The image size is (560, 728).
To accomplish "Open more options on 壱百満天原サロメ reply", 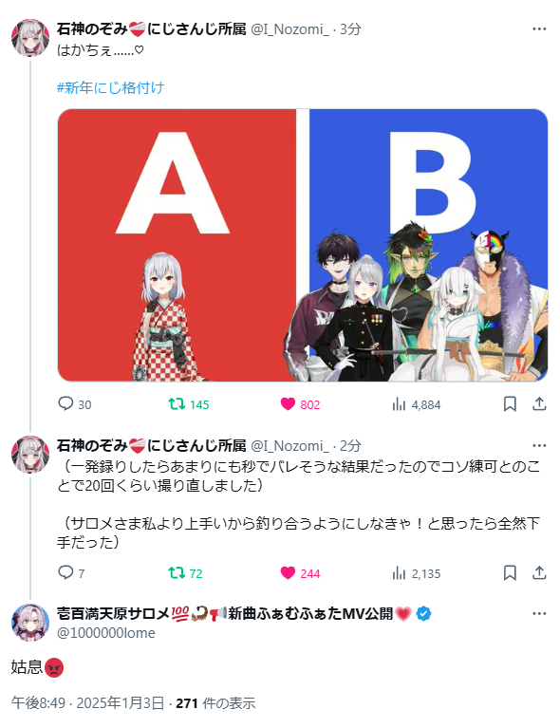I will coord(539,613).
